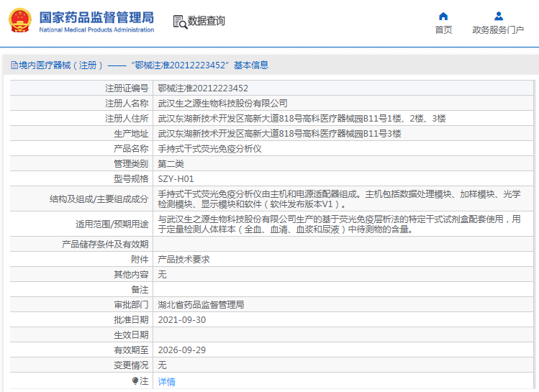Click the intended-use text mentioning 全血、血清
539x392 pixels.
[x=339, y=224]
